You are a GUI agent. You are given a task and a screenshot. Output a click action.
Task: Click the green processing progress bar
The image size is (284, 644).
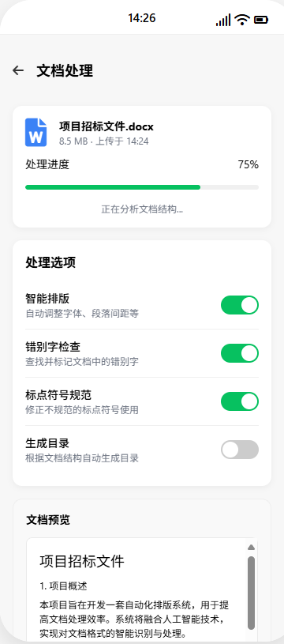[113, 187]
